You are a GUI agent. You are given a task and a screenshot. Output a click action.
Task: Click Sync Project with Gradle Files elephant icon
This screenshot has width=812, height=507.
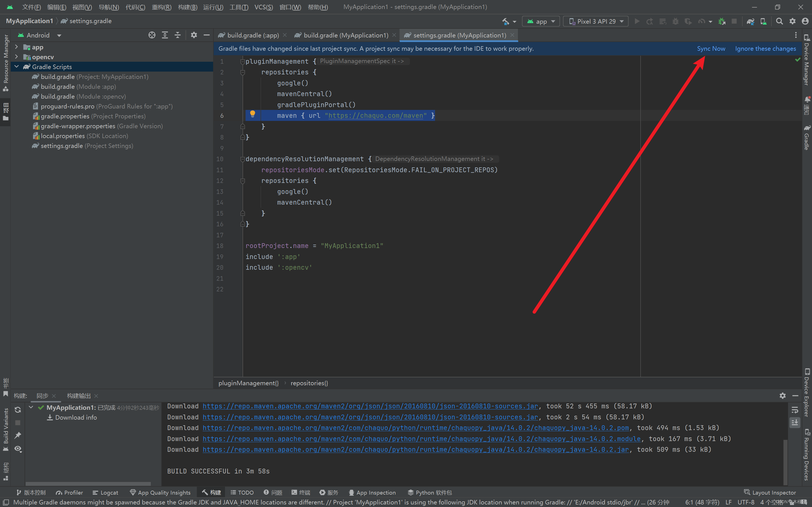(750, 21)
